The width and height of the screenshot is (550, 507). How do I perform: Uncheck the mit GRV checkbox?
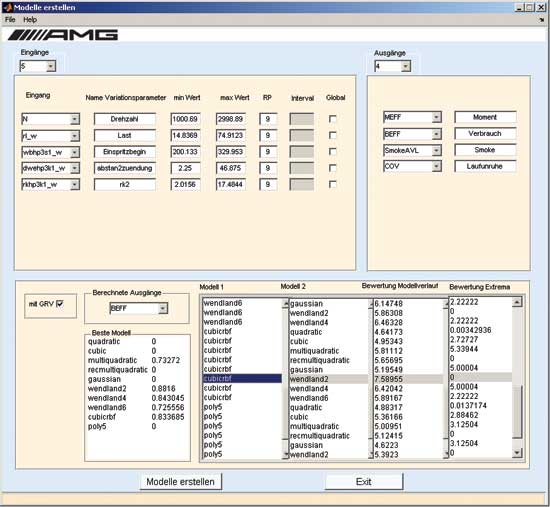tap(60, 304)
